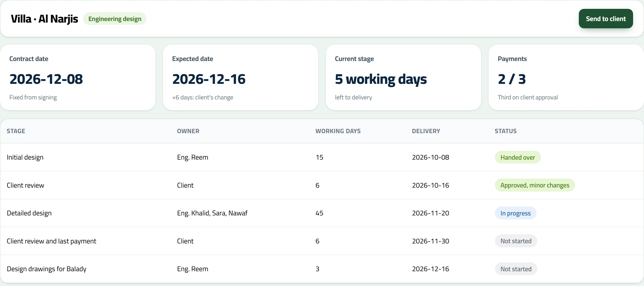Click the Payments card label
This screenshot has width=644, height=286.
pos(512,59)
